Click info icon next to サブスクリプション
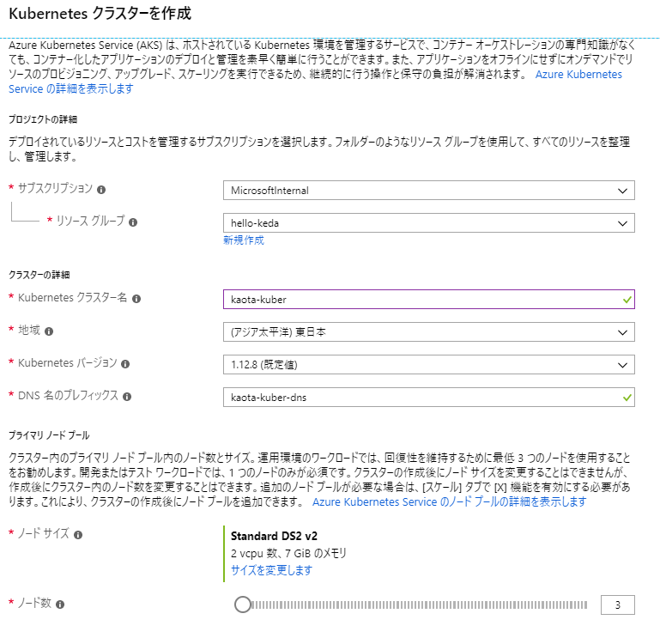Screen dimensions: 660x644 (x=101, y=190)
